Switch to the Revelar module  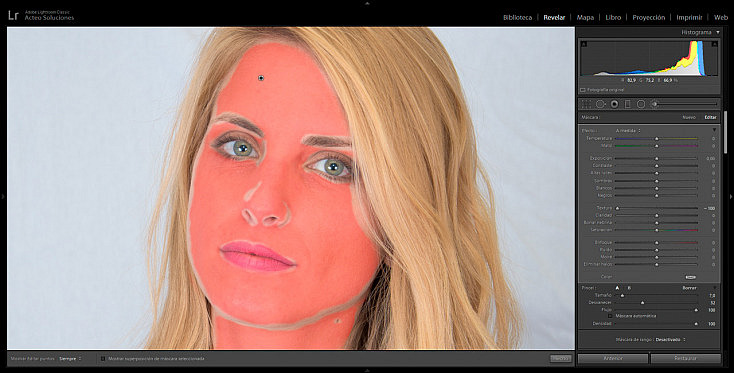click(x=554, y=17)
